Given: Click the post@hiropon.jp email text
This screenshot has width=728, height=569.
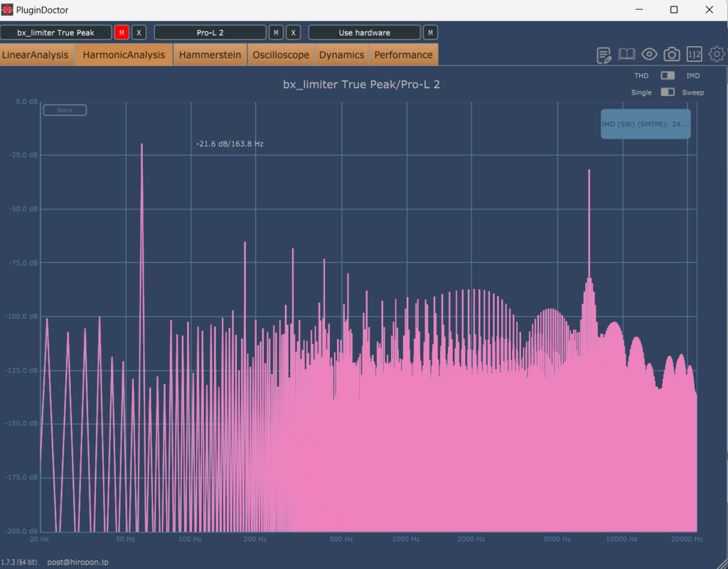Looking at the screenshot, I should [x=77, y=562].
